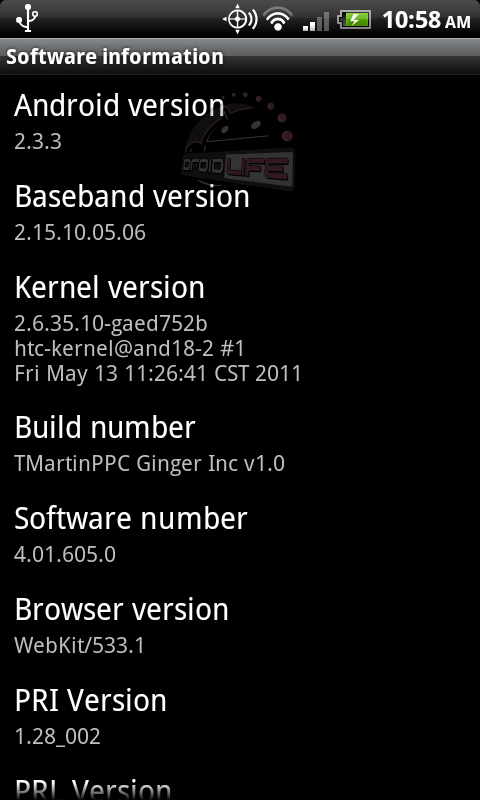480x800 pixels.
Task: Tap the charging battery icon
Action: pyautogui.click(x=357, y=20)
